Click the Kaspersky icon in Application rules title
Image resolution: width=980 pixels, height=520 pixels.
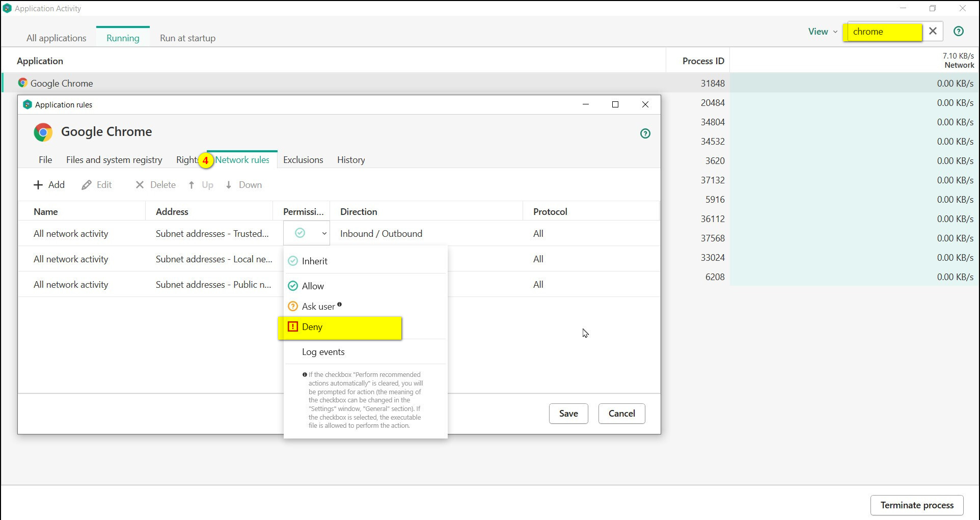(x=28, y=104)
